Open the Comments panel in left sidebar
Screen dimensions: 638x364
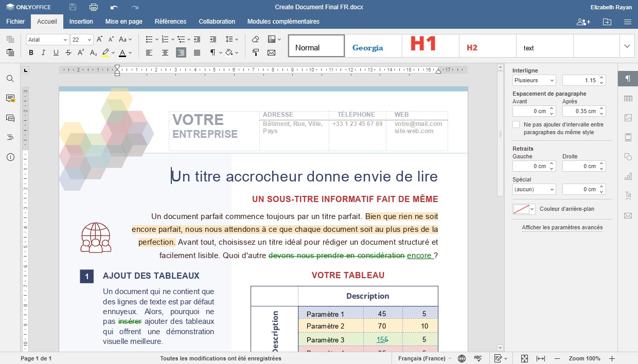pos(10,98)
